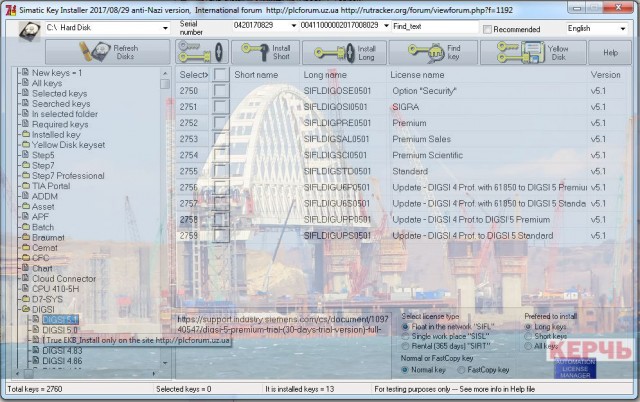Select Short keys install preference

528,336
